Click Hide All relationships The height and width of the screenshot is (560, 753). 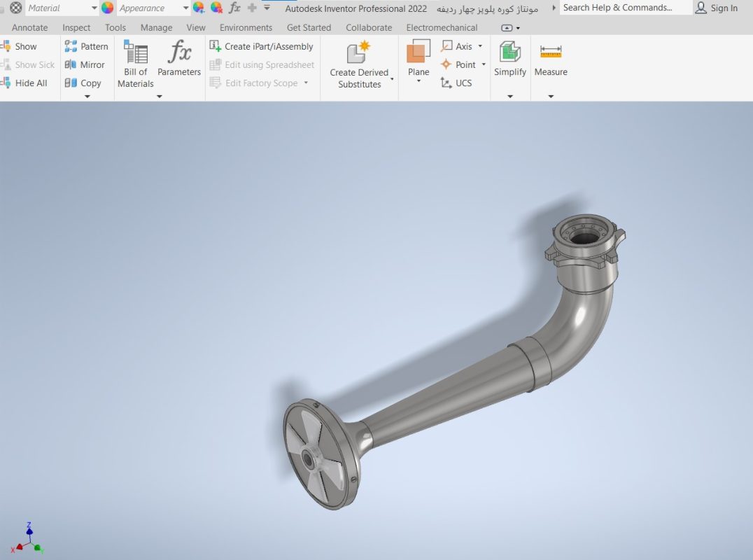pyautogui.click(x=24, y=83)
